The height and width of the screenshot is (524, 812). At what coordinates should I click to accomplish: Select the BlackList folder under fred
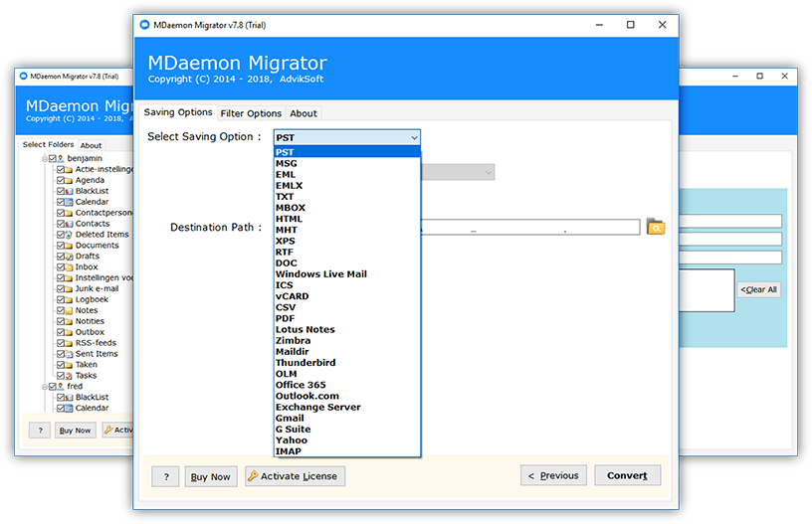pyautogui.click(x=93, y=398)
